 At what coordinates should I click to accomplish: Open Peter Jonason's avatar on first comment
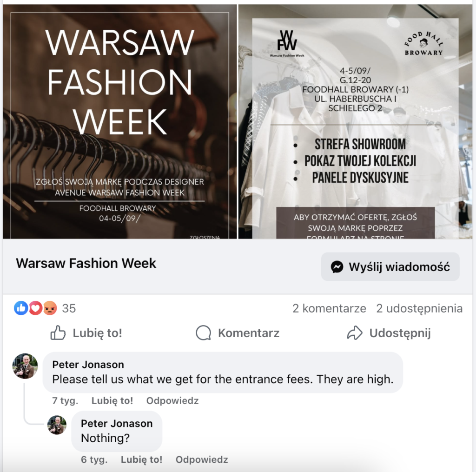pos(25,366)
